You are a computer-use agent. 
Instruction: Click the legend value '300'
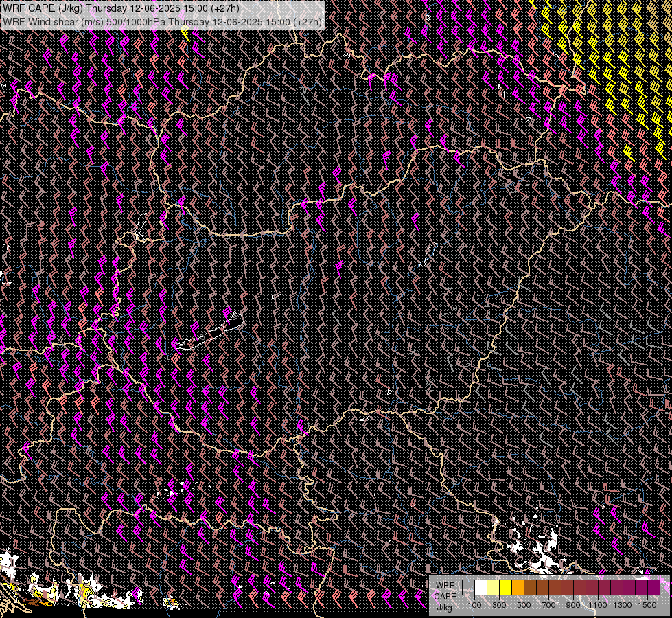[499, 605]
